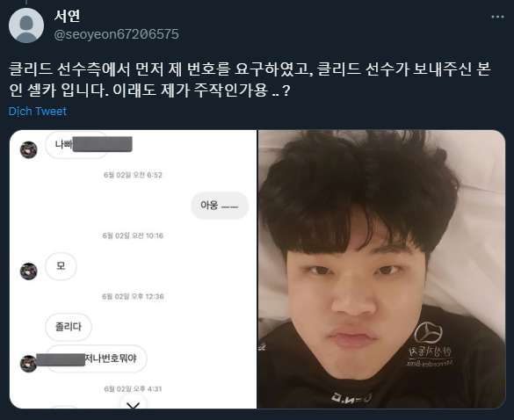
Task: Select the 졸리다 chat message bubble
Action: [x=69, y=327]
